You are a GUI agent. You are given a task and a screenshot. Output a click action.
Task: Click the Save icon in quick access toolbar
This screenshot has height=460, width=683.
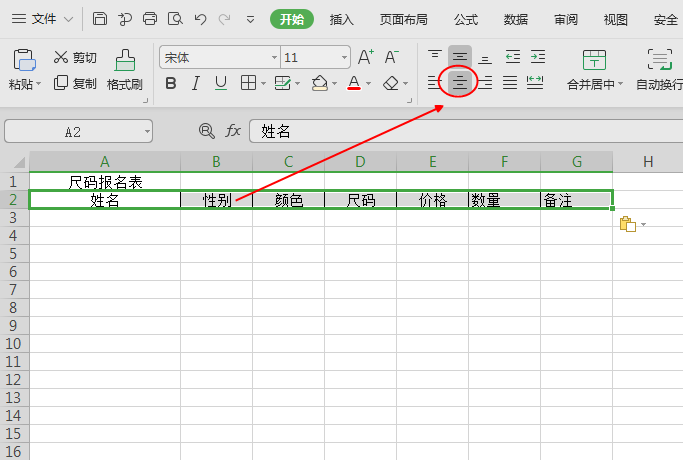100,19
